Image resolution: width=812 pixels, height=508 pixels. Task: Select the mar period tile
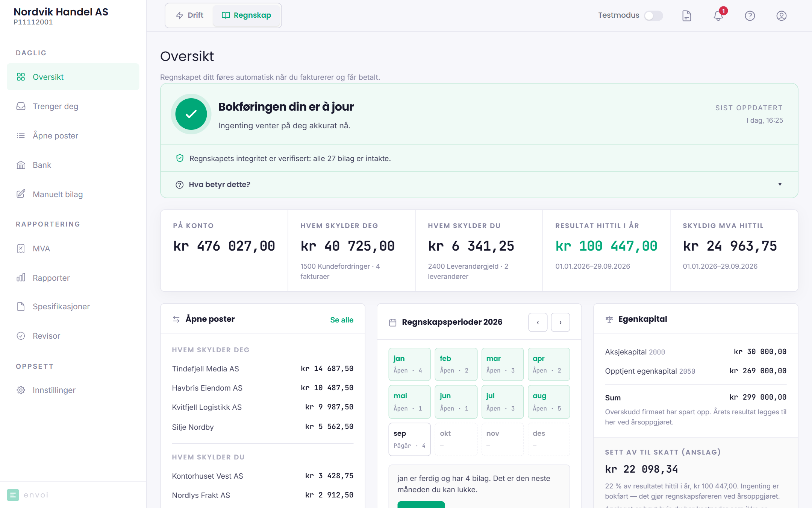point(502,364)
